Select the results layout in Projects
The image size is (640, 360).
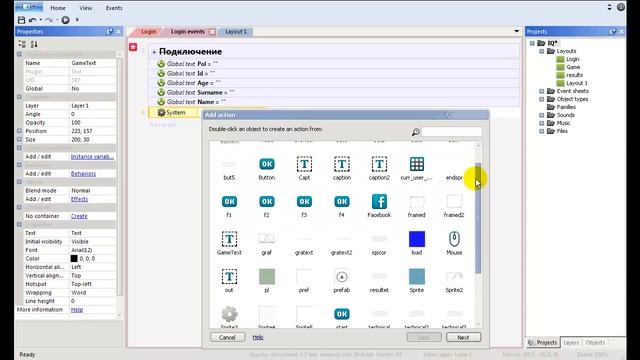[x=574, y=75]
